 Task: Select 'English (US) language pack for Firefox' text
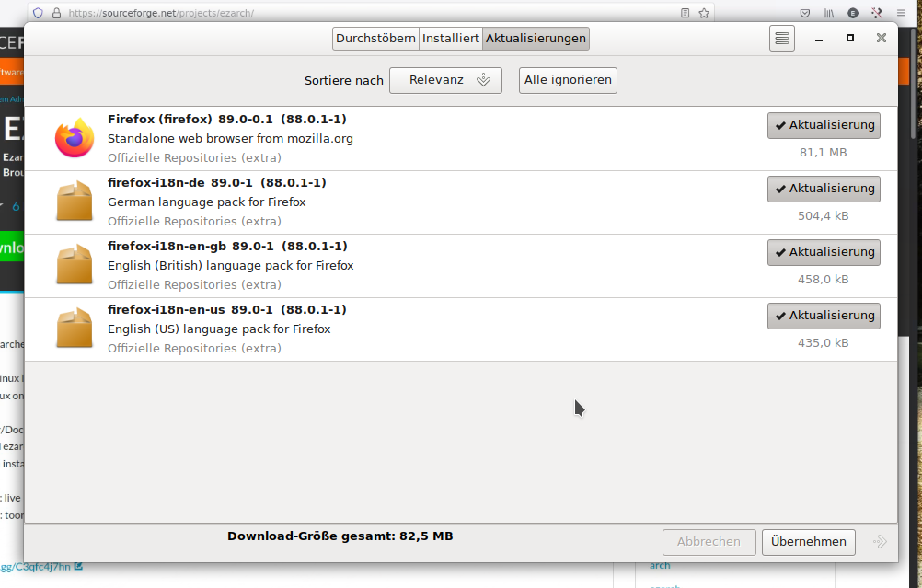coord(219,329)
